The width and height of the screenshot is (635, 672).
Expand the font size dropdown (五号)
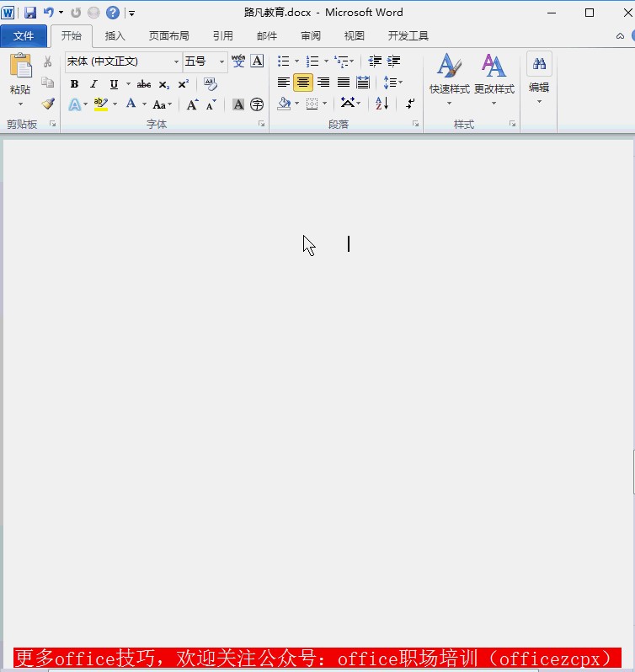coord(221,61)
